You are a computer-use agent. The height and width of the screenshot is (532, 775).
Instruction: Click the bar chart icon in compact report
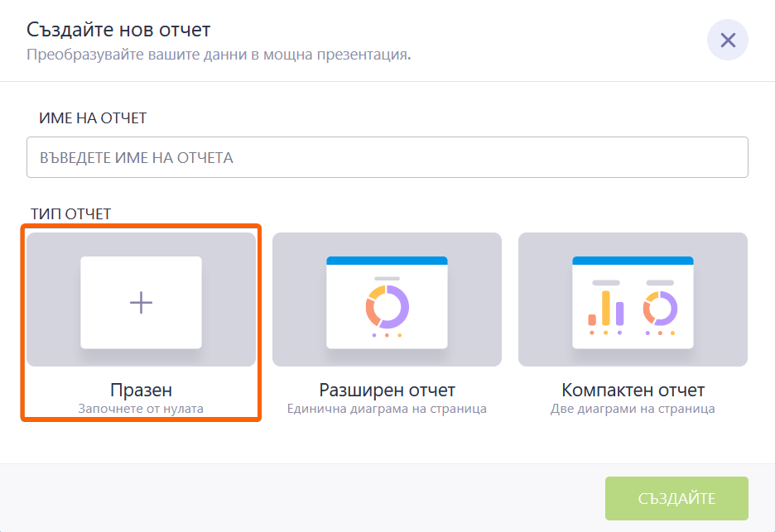tap(606, 309)
